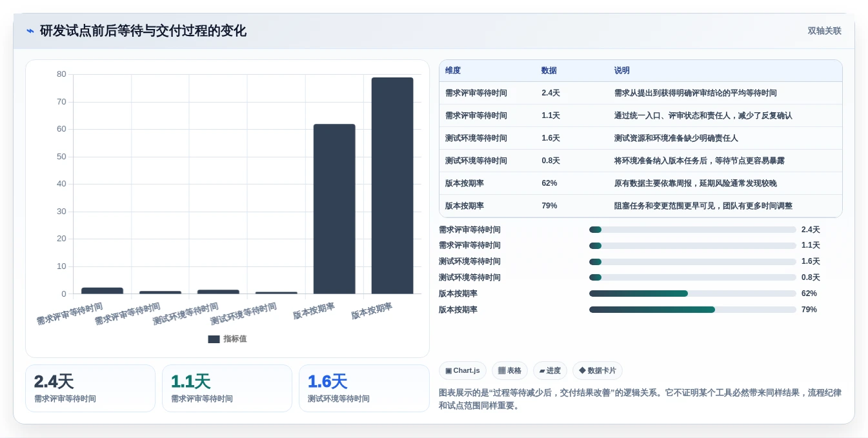
Task: Click table cell 2.4天 in 数据 column
Action: [550, 93]
